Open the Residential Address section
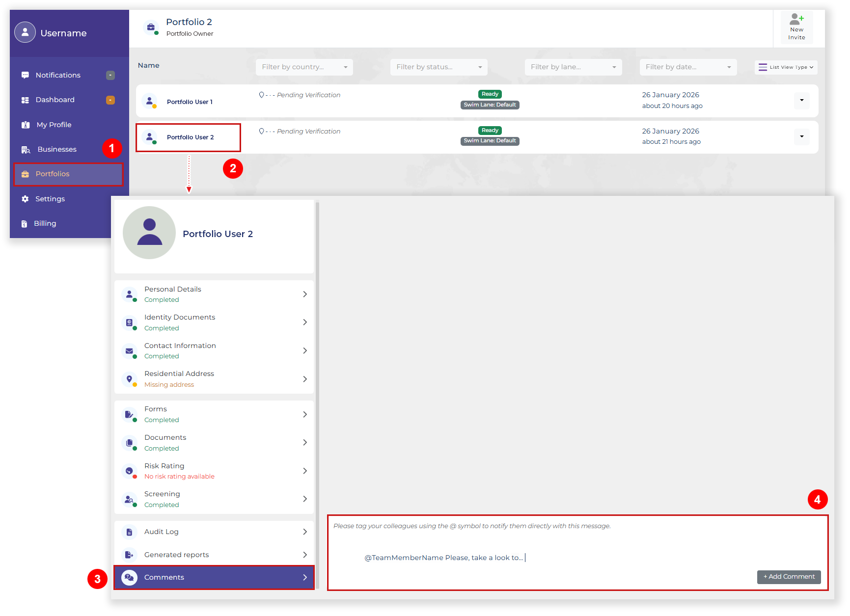This screenshot has width=850, height=616. click(x=214, y=379)
